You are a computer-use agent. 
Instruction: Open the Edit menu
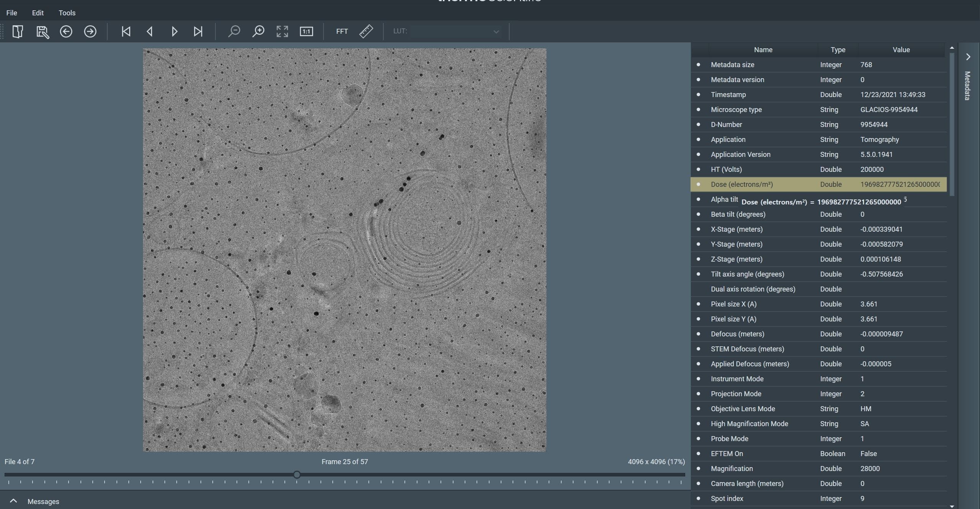coord(38,13)
